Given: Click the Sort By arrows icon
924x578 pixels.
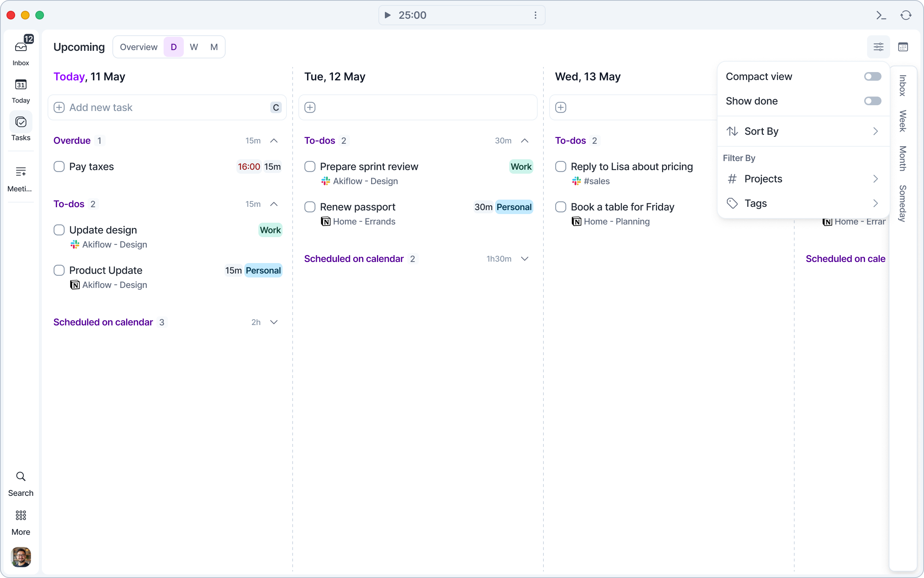Looking at the screenshot, I should pos(732,131).
